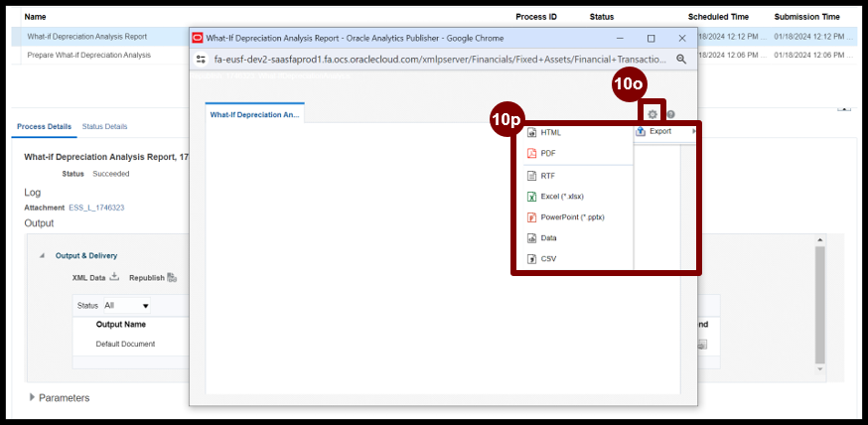Click the output panel scroll down arrow
The height and width of the screenshot is (425, 868).
pos(820,368)
